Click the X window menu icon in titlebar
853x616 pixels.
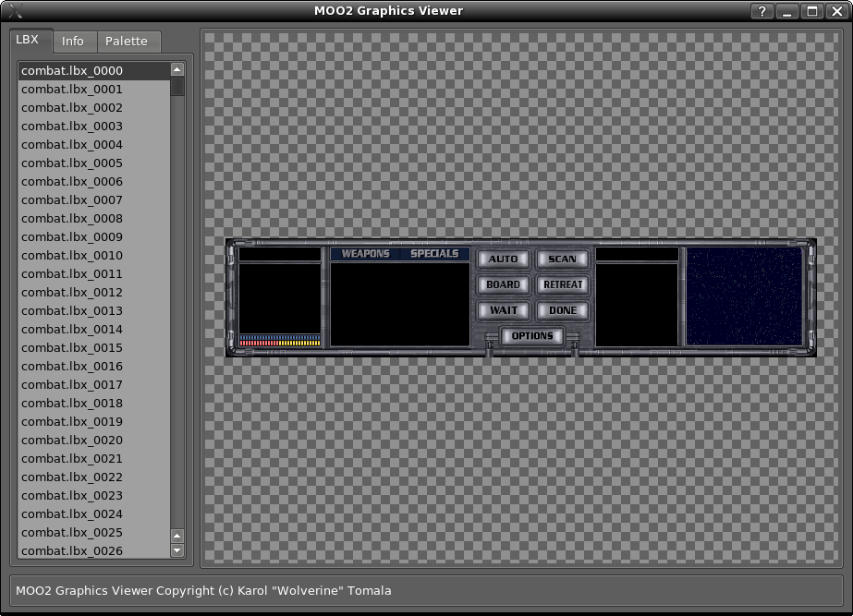click(x=16, y=11)
